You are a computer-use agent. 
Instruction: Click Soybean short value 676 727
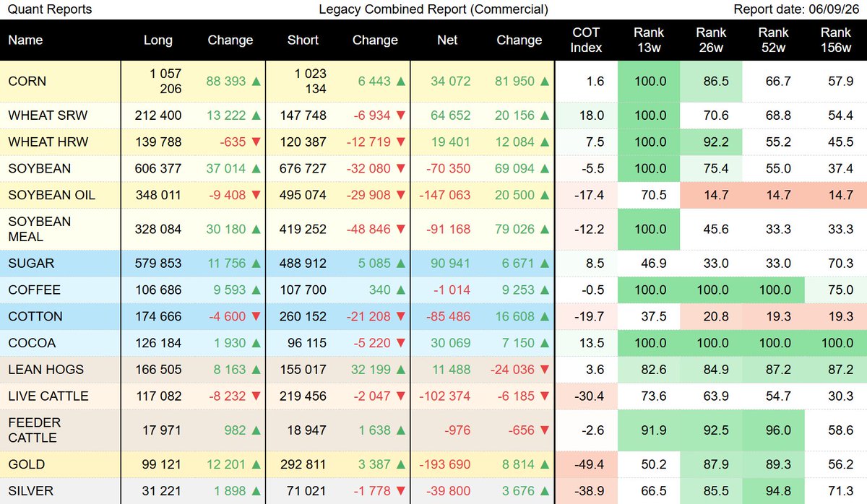(x=303, y=168)
